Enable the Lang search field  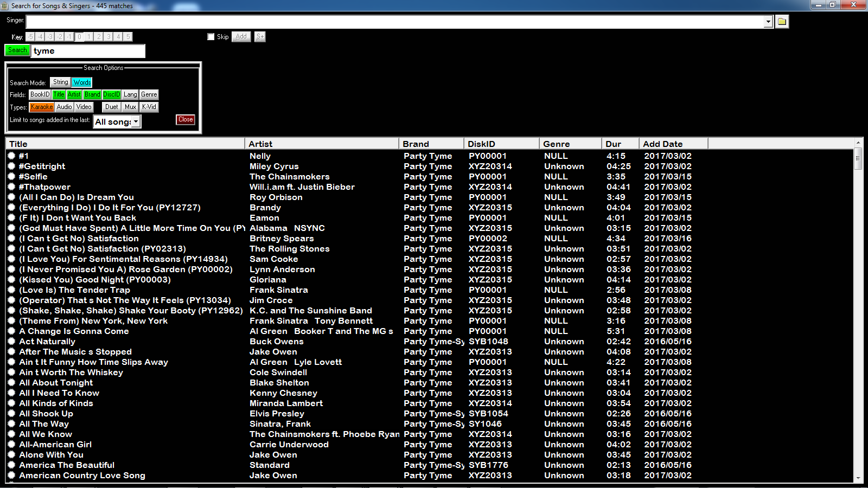pyautogui.click(x=130, y=94)
